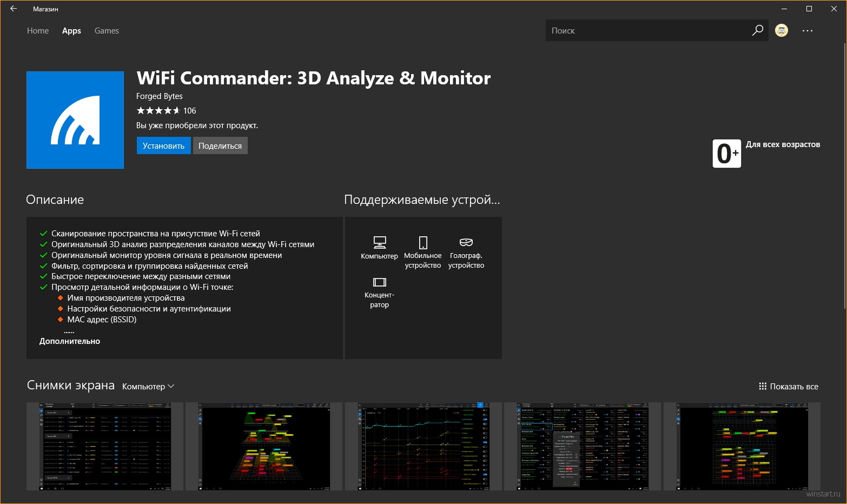Viewport: 847px width, 504px height.
Task: Open the Home tab
Action: click(38, 31)
